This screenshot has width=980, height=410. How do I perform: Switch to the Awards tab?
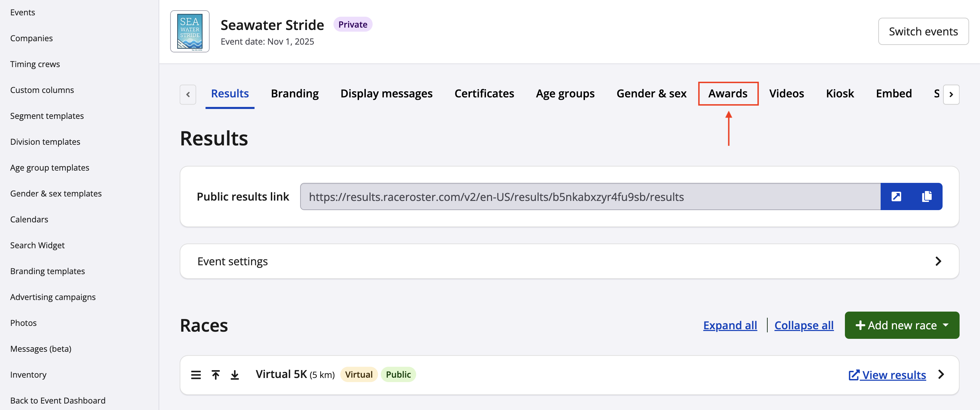pyautogui.click(x=728, y=94)
